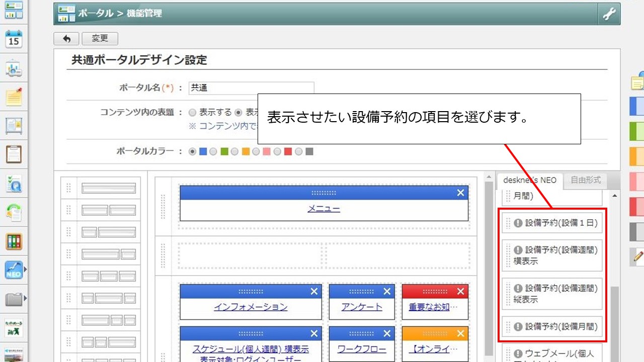Open the colored binders icon in sidebar
This screenshot has height=362, width=644.
14,241
